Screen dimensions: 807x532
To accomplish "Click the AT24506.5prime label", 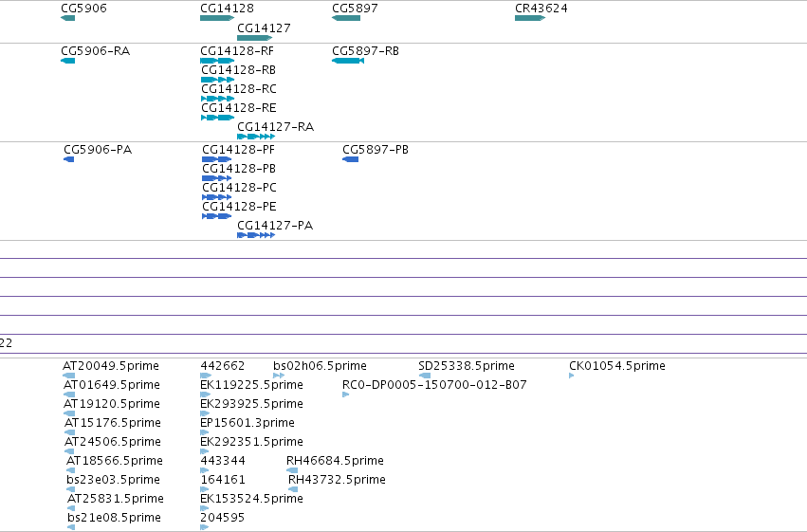I will tap(113, 442).
